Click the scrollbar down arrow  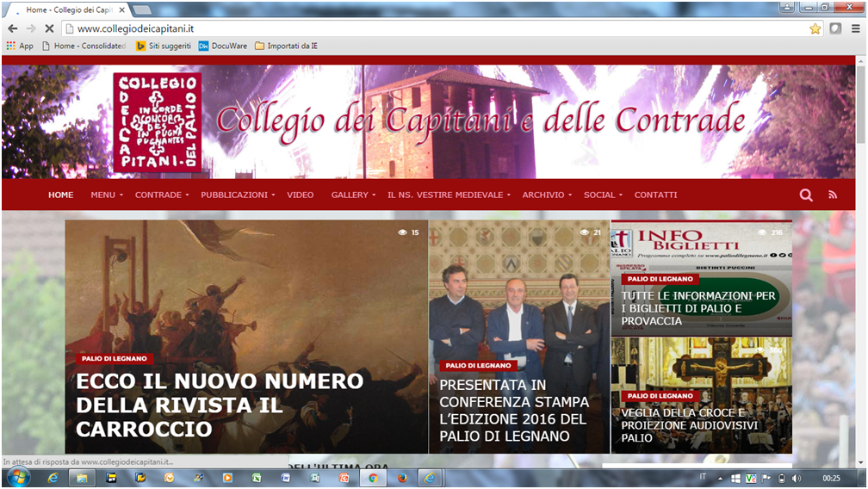point(861,463)
